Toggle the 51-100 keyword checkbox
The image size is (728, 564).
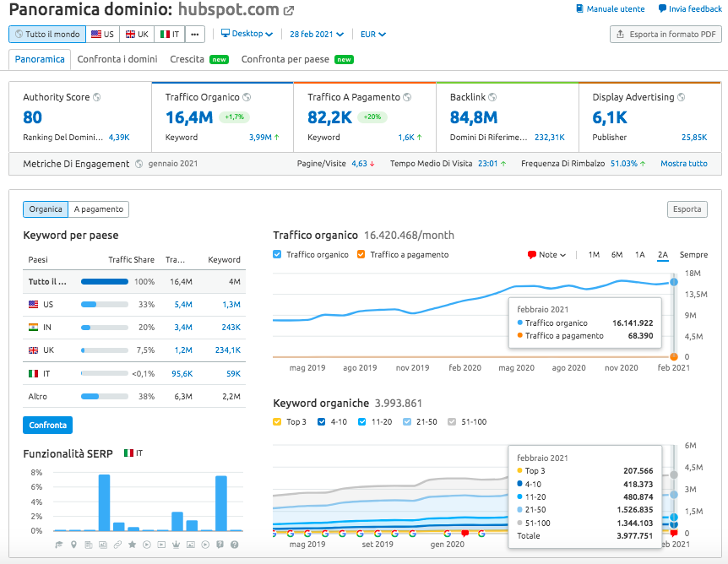452,422
